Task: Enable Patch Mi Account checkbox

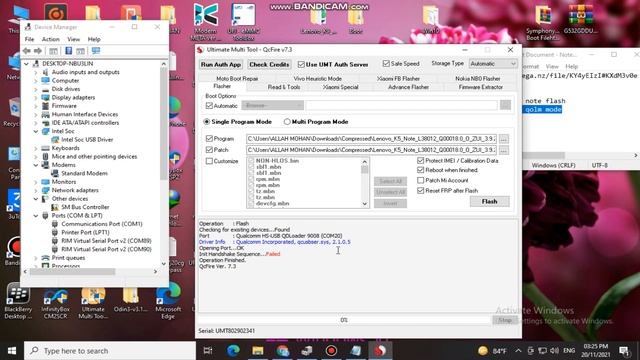Action: [x=421, y=180]
